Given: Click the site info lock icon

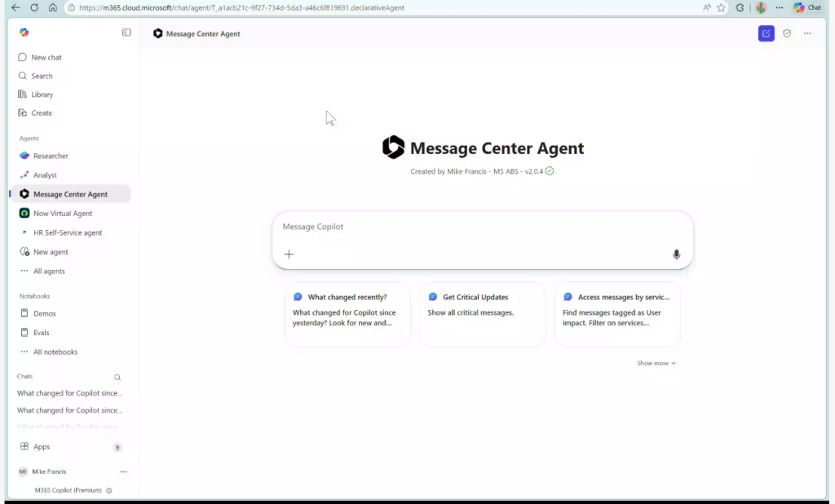Looking at the screenshot, I should (72, 7).
